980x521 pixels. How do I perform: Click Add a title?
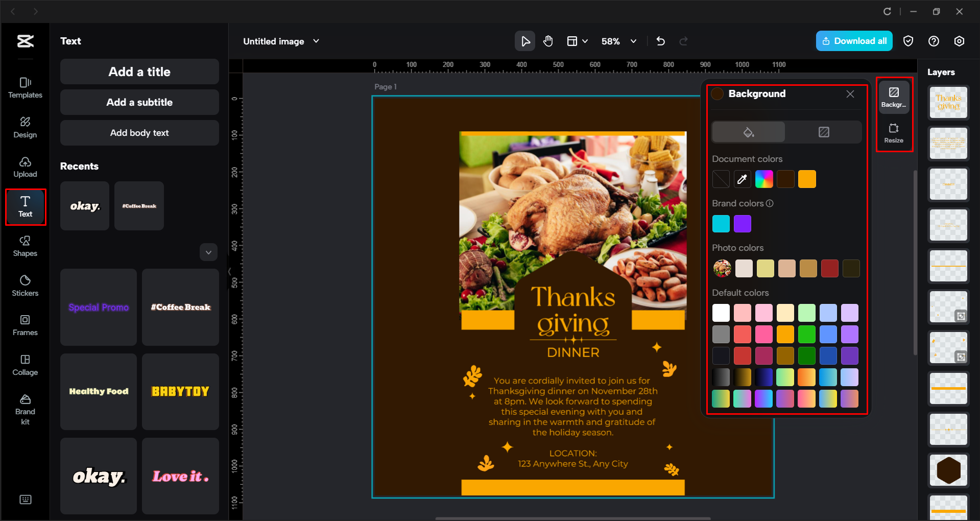click(x=139, y=72)
